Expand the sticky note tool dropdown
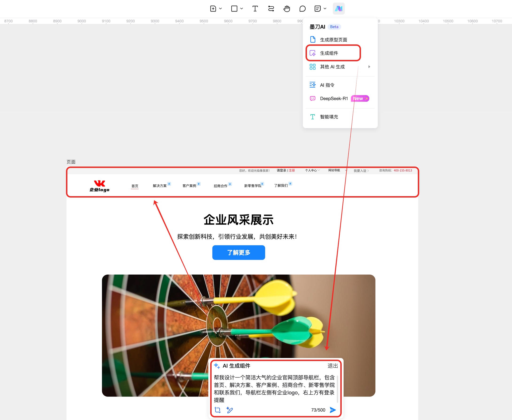This screenshot has width=512, height=420. [x=325, y=9]
